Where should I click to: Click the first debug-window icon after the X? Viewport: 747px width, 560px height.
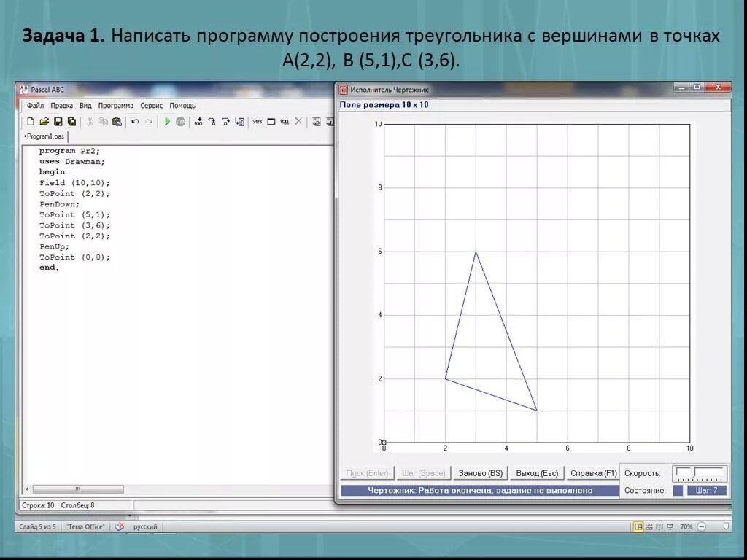[x=317, y=122]
